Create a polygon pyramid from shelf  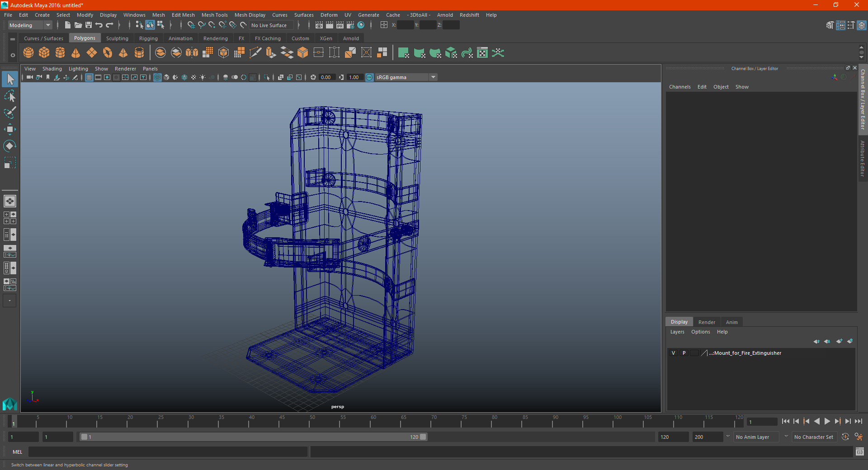click(123, 53)
